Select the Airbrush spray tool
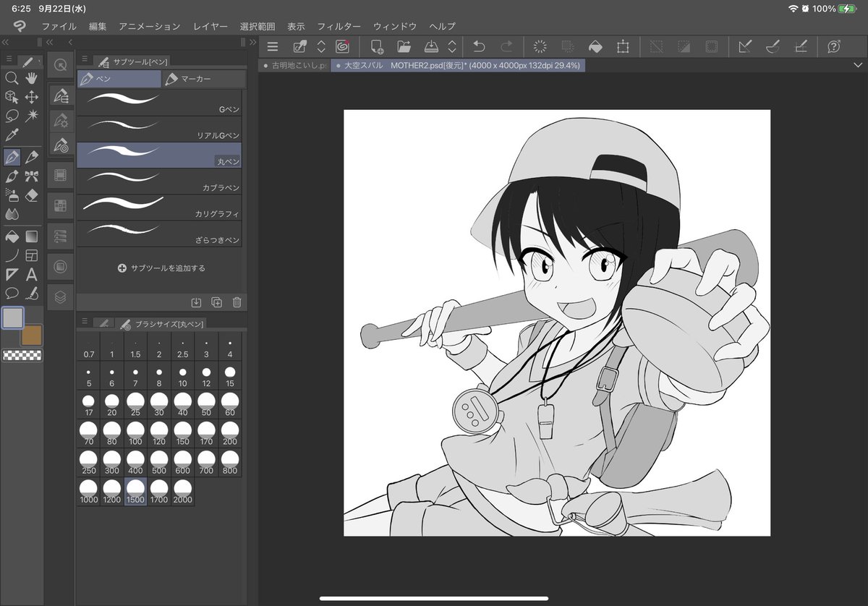Image resolution: width=868 pixels, height=606 pixels. 12,195
